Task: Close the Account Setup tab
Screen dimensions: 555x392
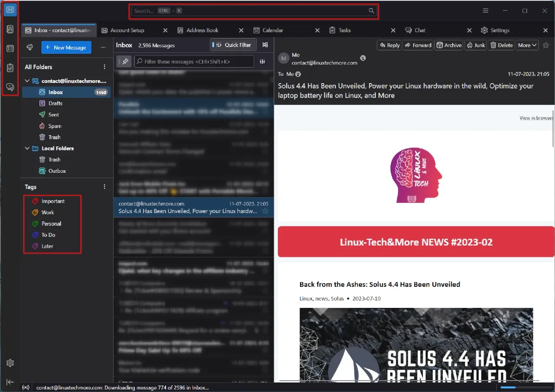Action: point(165,30)
